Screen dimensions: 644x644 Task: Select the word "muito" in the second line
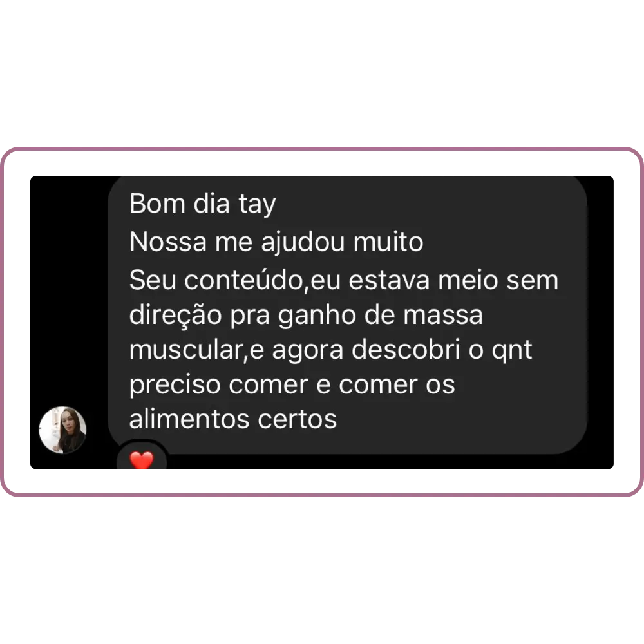[388, 242]
